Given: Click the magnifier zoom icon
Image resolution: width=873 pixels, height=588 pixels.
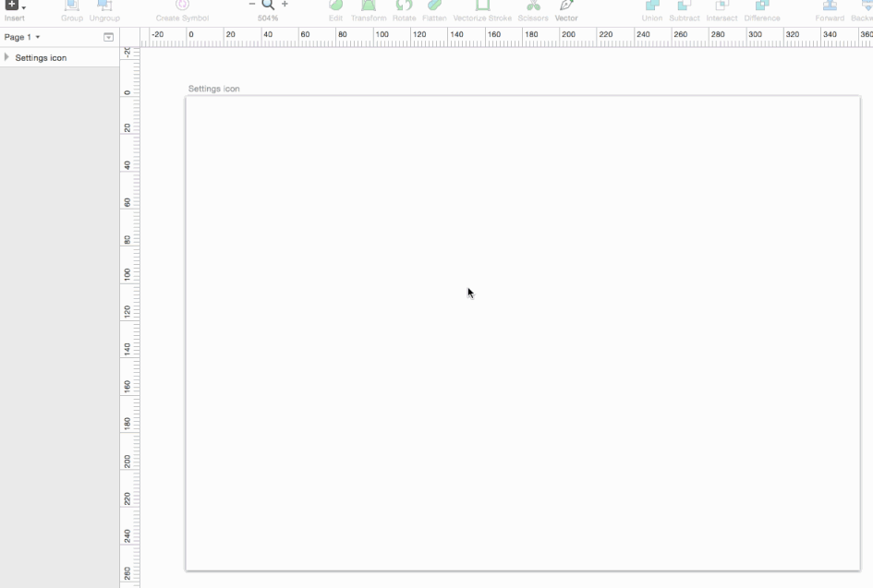Looking at the screenshot, I should pos(268,5).
